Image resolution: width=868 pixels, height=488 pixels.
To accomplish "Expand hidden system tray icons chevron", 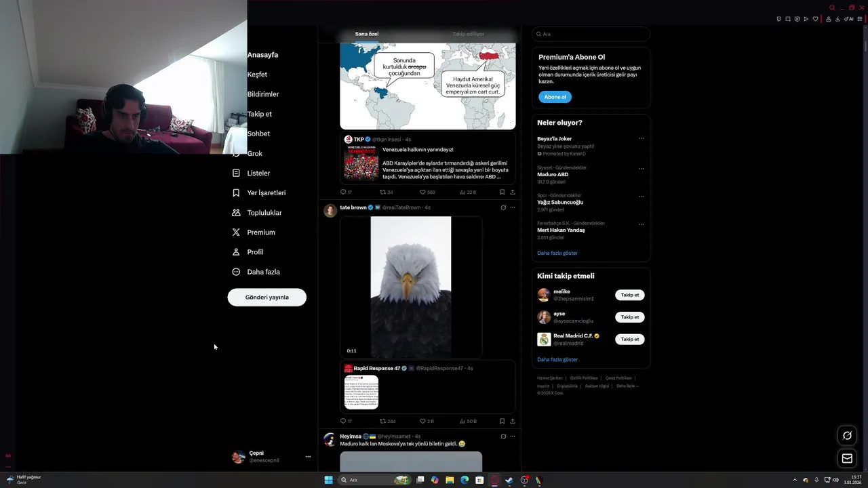I will pyautogui.click(x=796, y=480).
